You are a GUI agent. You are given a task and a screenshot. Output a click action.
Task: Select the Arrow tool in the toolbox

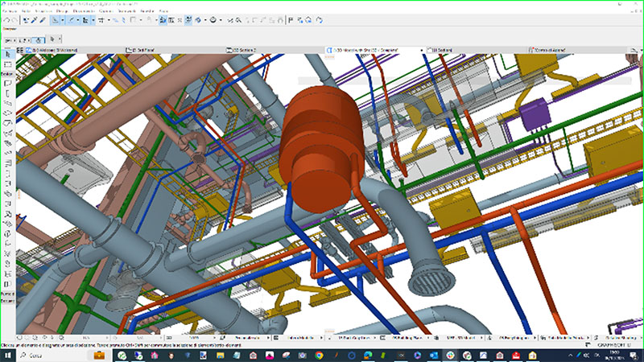[8, 54]
